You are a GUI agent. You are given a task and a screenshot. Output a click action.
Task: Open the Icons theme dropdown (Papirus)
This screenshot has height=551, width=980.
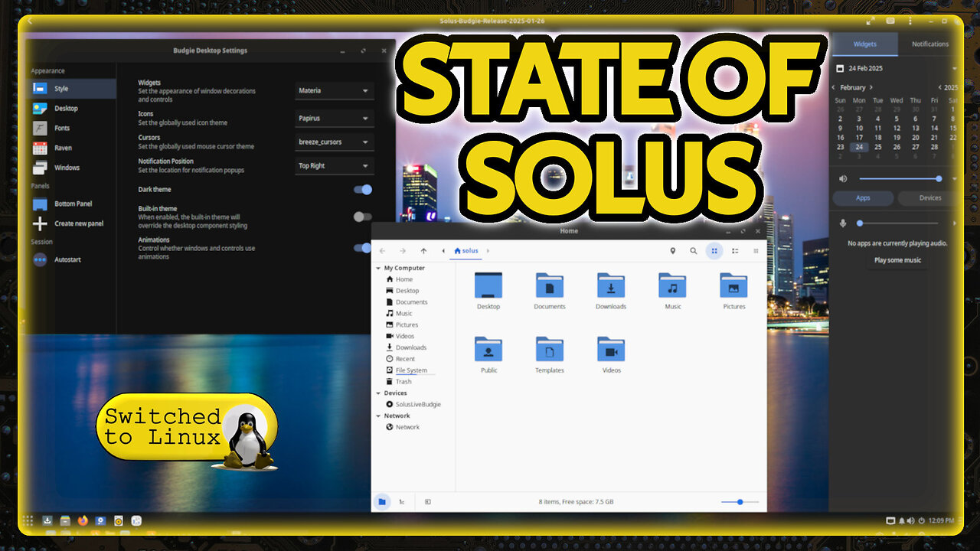pyautogui.click(x=335, y=119)
